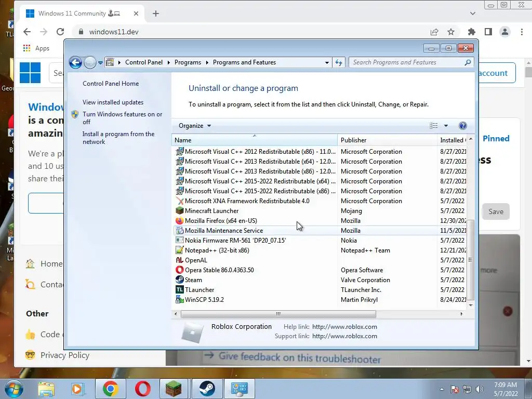Sort the list by the Name column
The height and width of the screenshot is (399, 532).
coord(255,140)
